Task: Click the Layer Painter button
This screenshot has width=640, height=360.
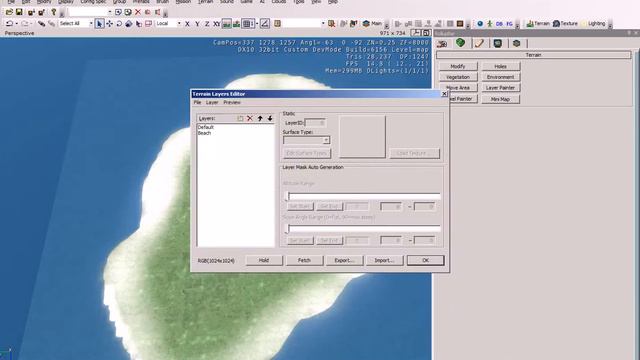Action: [x=500, y=88]
